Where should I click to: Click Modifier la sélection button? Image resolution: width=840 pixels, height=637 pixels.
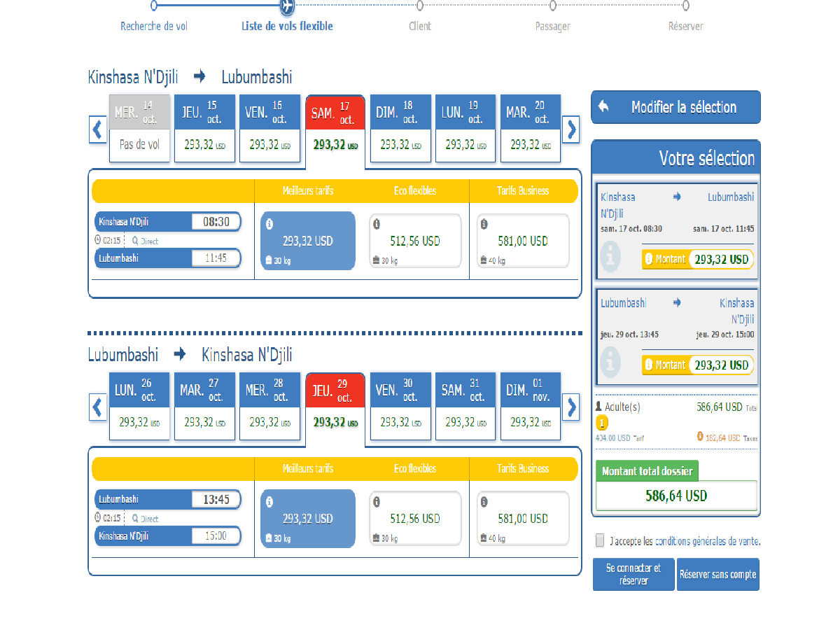pos(676,107)
